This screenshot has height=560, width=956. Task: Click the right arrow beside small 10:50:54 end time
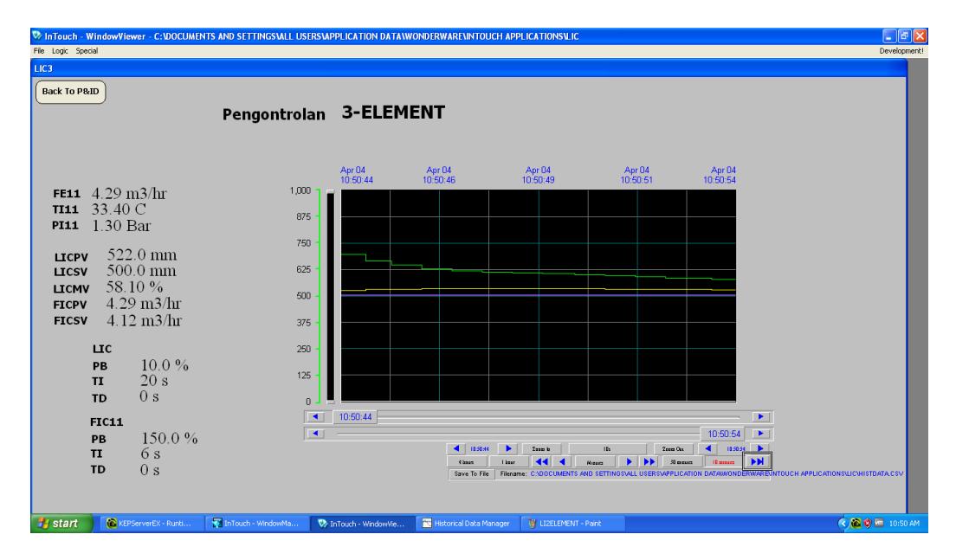[x=760, y=448]
